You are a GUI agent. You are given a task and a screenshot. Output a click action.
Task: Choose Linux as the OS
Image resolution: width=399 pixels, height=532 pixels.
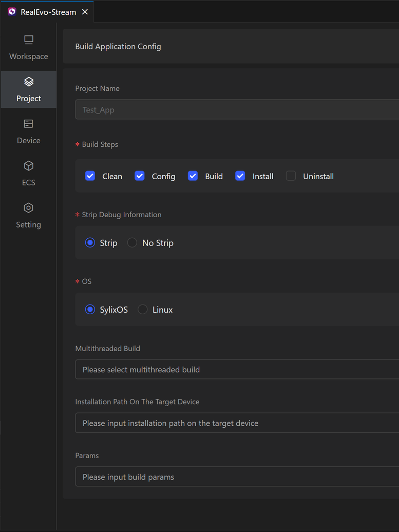click(143, 310)
